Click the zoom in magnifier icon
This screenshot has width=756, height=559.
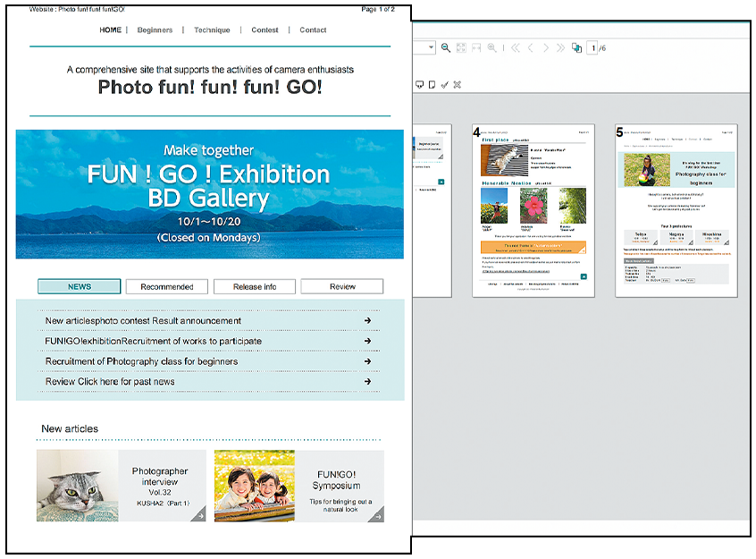click(492, 47)
